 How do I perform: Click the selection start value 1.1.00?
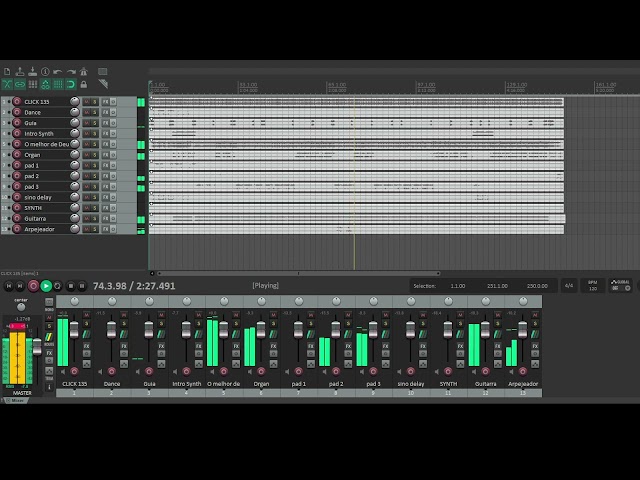pos(458,286)
